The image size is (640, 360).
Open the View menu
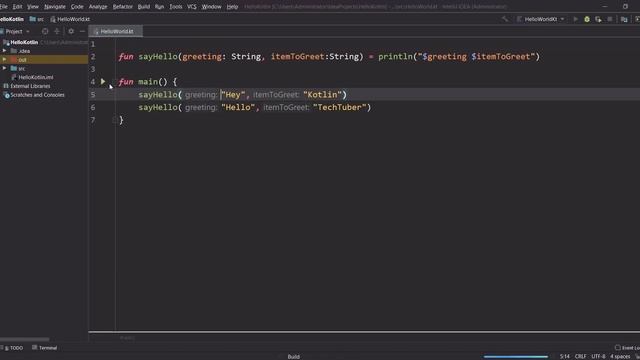(x=33, y=7)
